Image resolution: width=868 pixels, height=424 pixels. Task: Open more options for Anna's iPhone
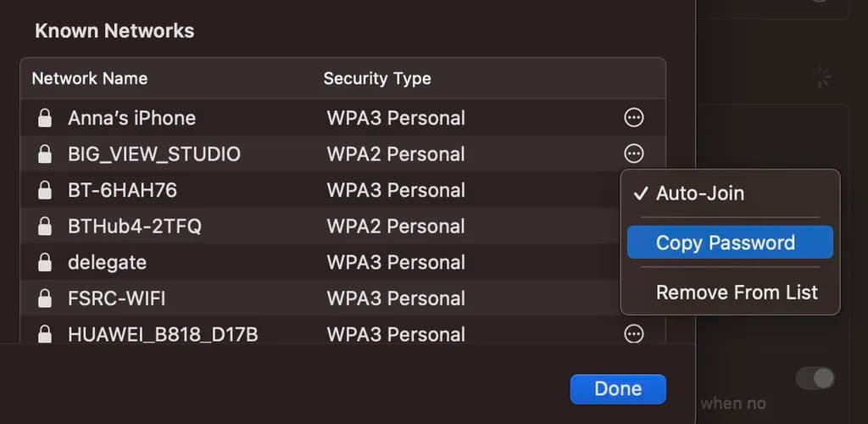click(x=633, y=118)
